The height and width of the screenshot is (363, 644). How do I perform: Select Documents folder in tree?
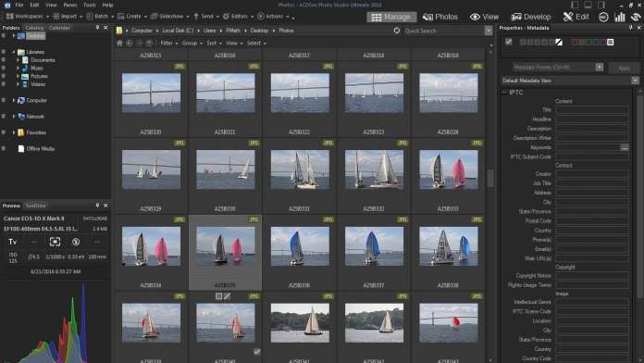43,60
